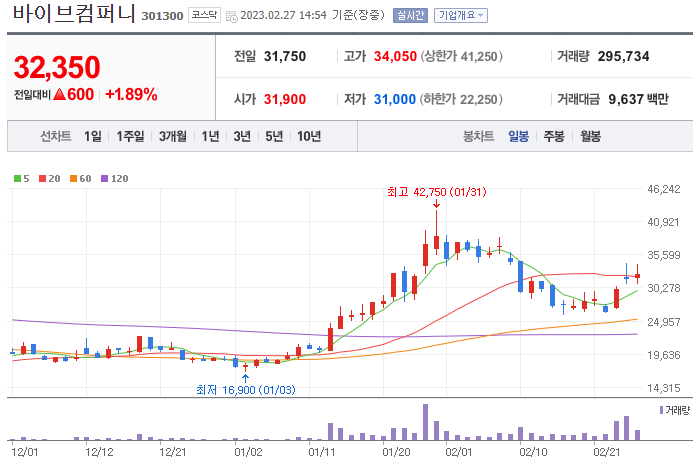The width and height of the screenshot is (693, 462).
Task: Select the 10년 line chart tab
Action: (309, 136)
